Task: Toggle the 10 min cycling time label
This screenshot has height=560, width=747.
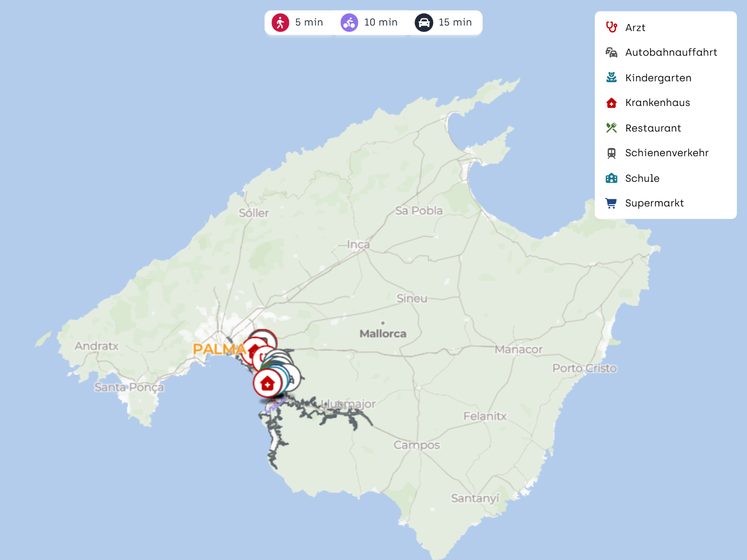Action: coord(381,22)
